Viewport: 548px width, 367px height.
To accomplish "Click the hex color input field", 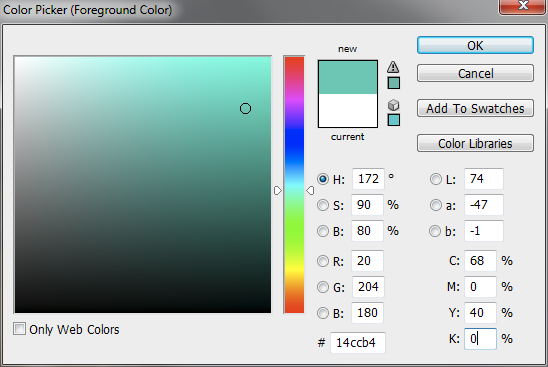I will click(358, 343).
